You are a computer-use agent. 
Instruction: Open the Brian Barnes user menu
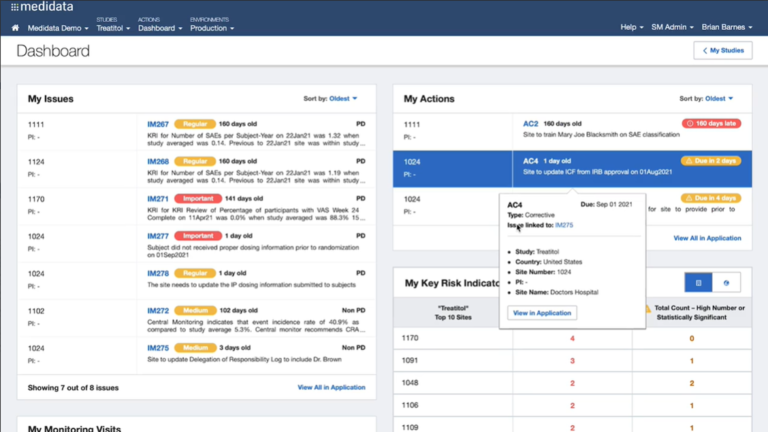click(727, 27)
